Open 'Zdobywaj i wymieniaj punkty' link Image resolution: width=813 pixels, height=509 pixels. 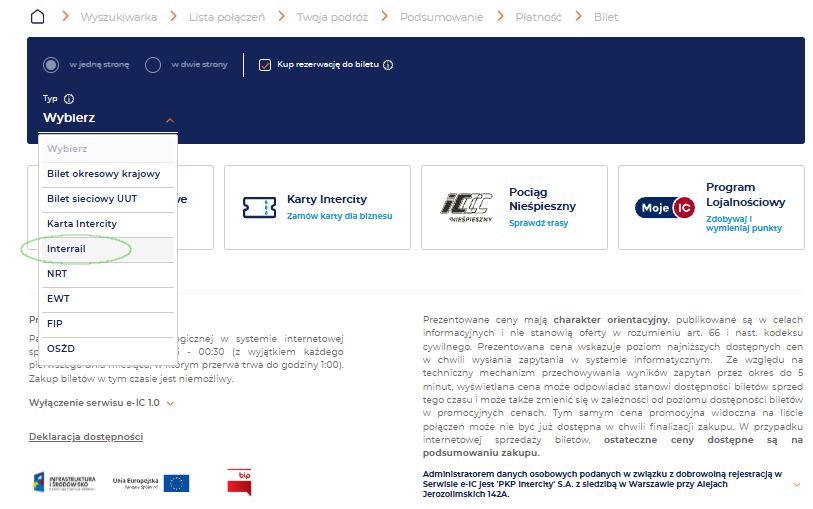[744, 223]
